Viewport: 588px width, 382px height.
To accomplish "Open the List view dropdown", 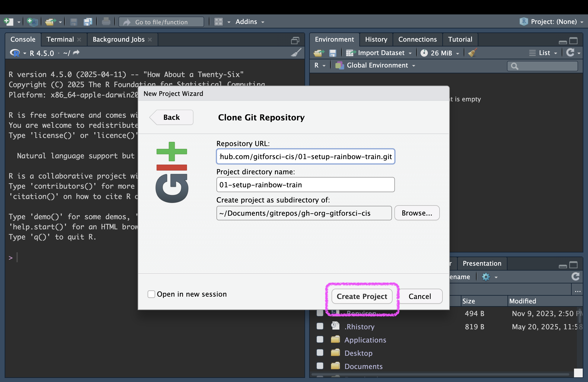I will pyautogui.click(x=543, y=53).
